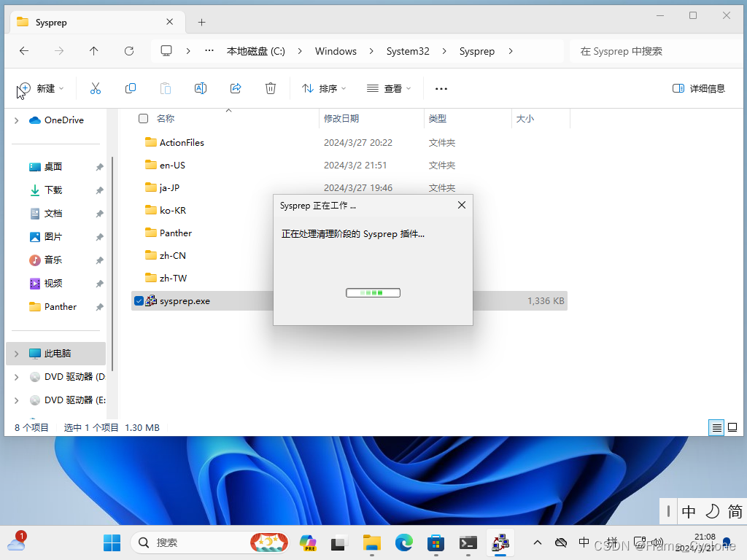Click the Cut scissors icon
747x560 pixels.
click(x=96, y=88)
